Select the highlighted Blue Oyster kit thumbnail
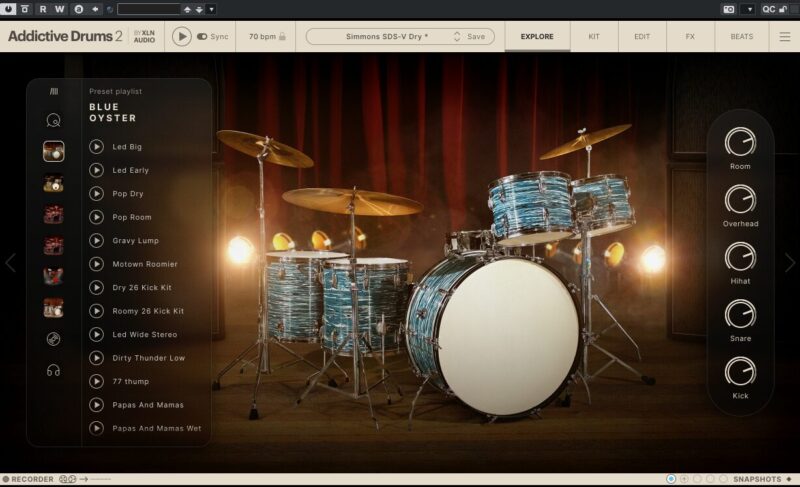The width and height of the screenshot is (800, 487). point(54,151)
